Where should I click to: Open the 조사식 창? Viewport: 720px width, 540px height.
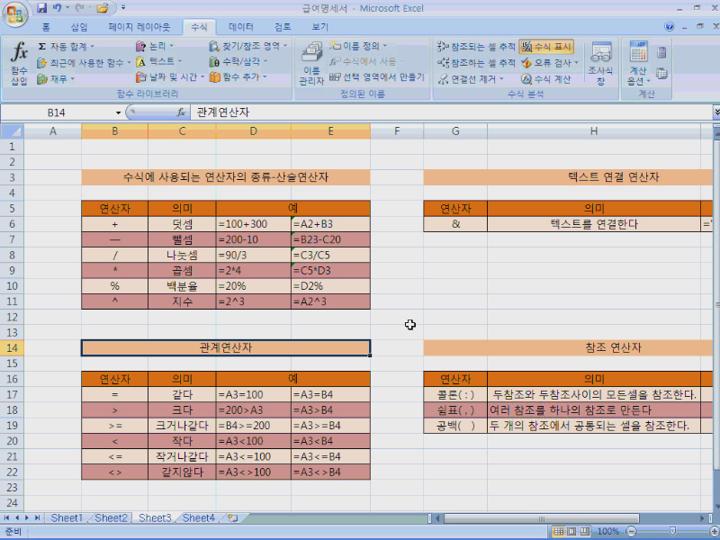601,63
